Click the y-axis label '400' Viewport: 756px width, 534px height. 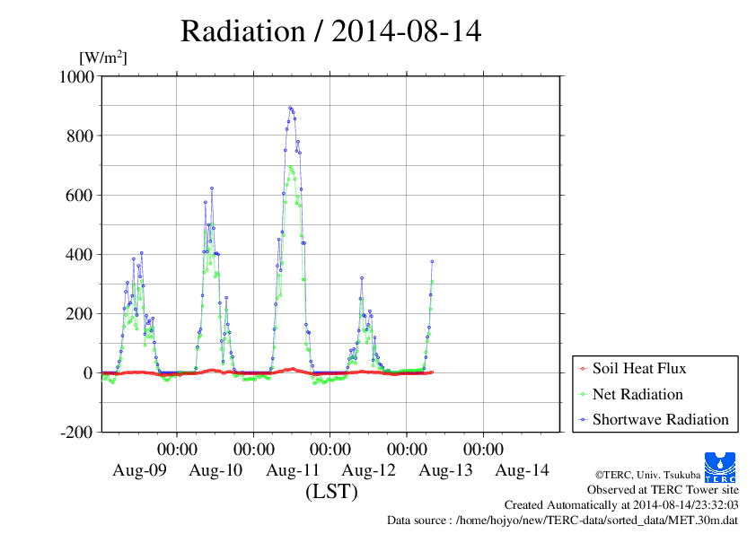80,255
